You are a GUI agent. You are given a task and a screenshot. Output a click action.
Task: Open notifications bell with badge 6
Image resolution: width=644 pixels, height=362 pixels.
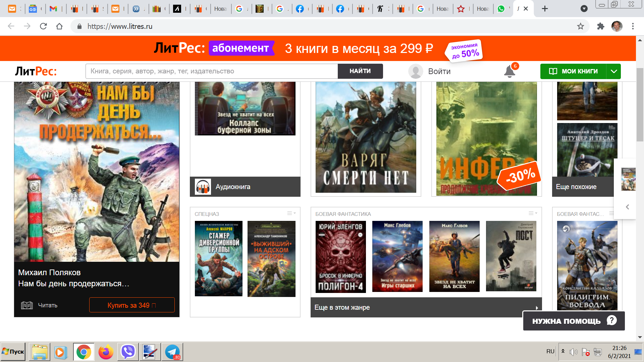point(509,71)
